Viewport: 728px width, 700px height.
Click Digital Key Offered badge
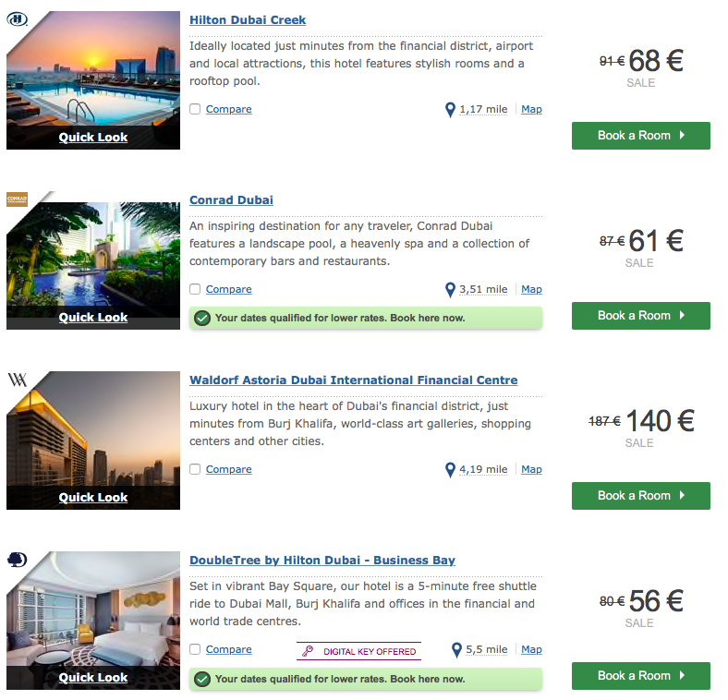[358, 651]
